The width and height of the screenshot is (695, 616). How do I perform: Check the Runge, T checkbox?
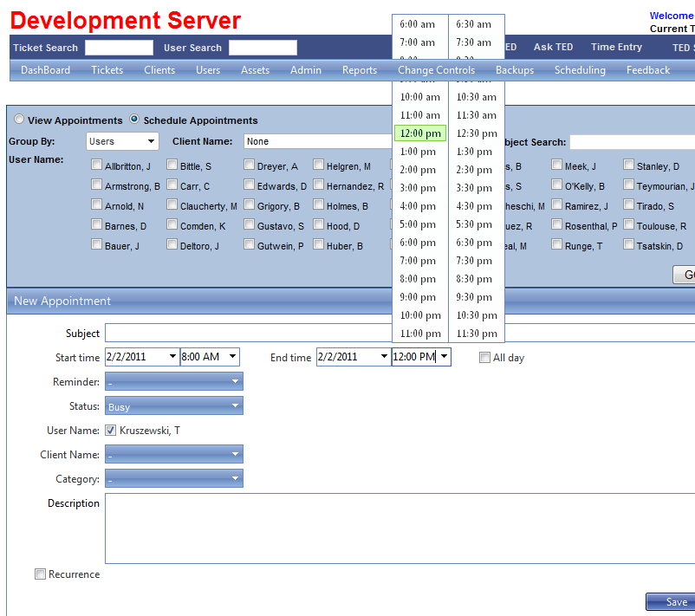556,244
